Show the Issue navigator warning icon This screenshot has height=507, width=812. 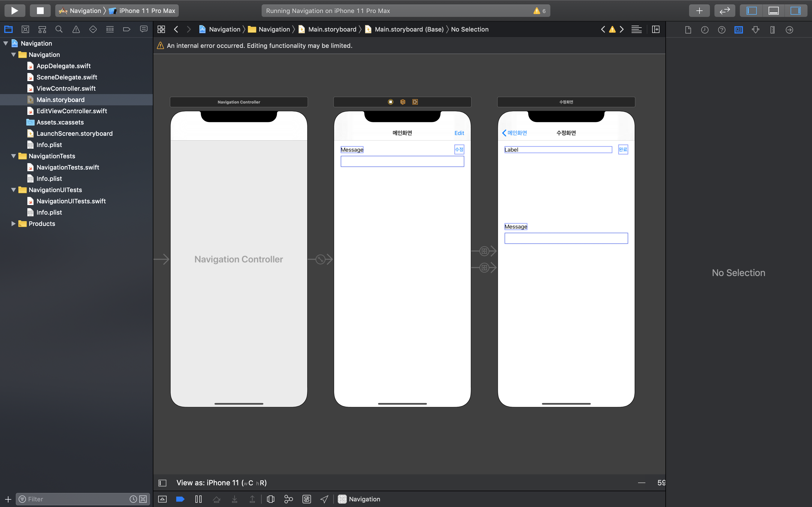coord(76,30)
